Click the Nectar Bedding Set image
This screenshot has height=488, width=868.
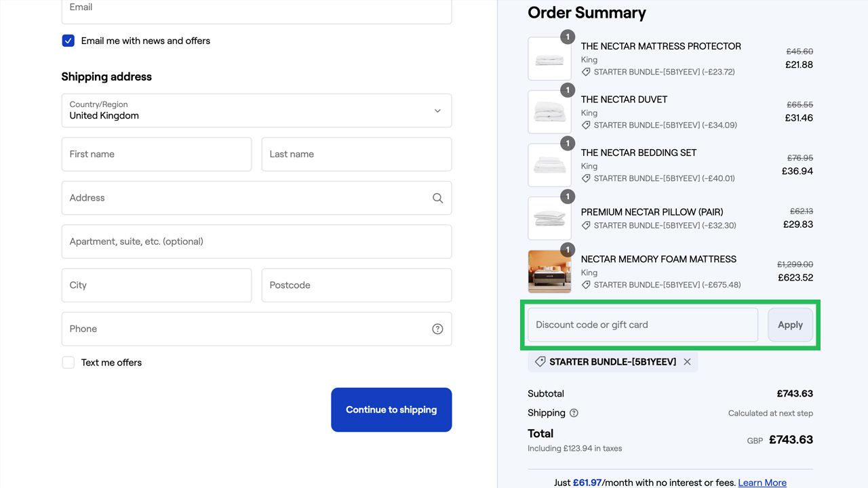pyautogui.click(x=549, y=165)
